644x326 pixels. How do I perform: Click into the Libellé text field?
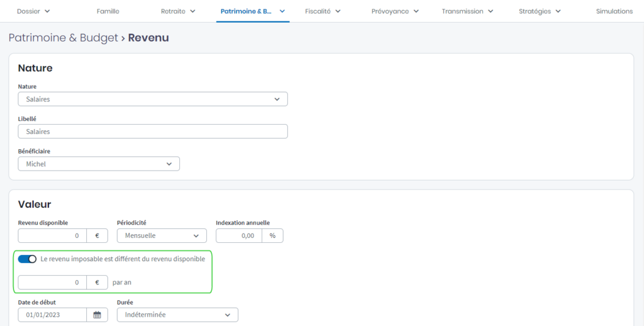153,131
